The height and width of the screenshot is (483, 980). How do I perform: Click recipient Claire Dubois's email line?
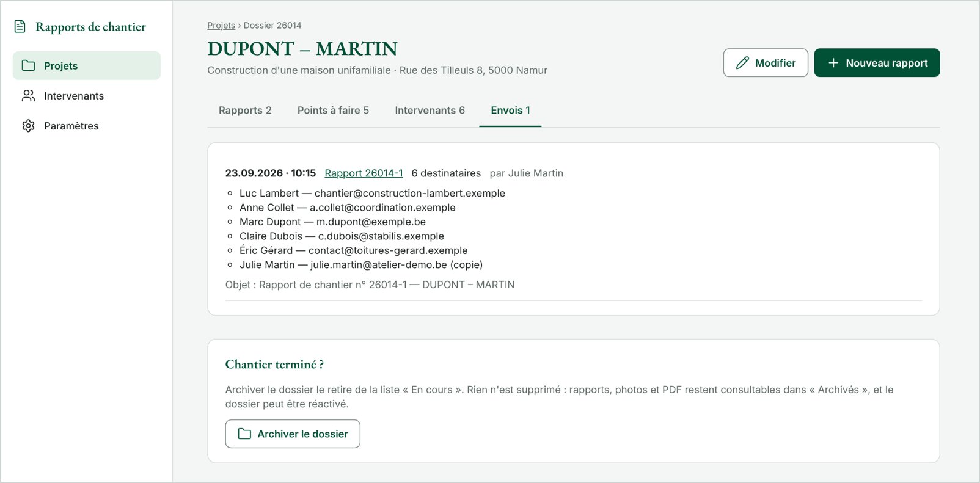[342, 236]
